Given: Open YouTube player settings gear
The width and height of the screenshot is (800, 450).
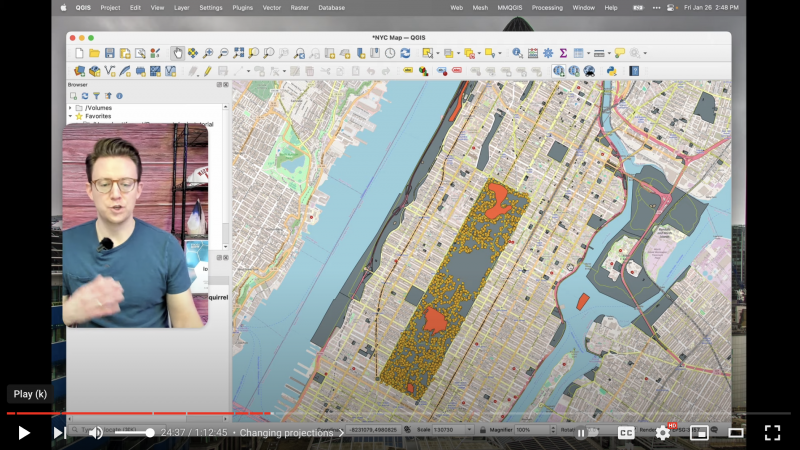Looking at the screenshot, I should coord(663,433).
